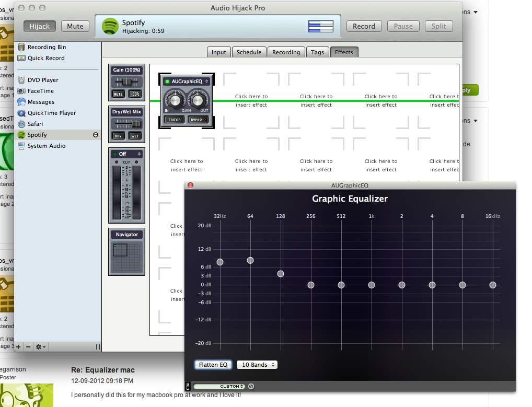The image size is (532, 407).
Task: Click the large Spotify logo in status display
Action: [110, 26]
